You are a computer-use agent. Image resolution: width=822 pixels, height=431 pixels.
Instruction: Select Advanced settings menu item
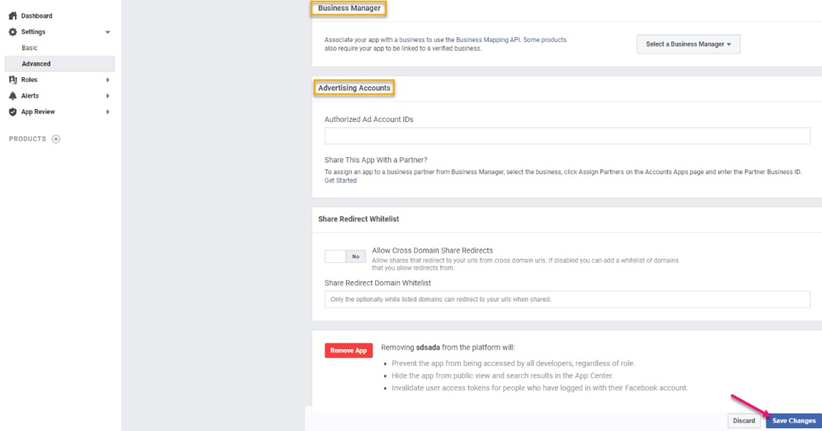click(x=36, y=64)
